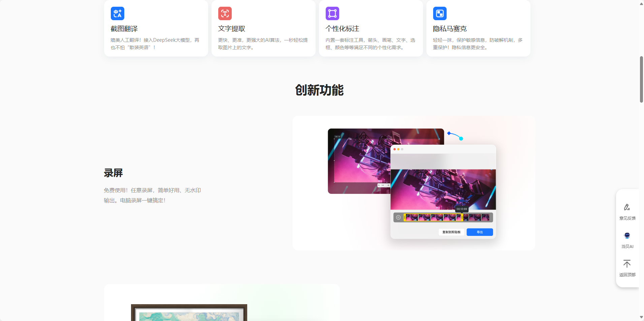Click the 录屏 section heading
The image size is (644, 321).
point(113,173)
